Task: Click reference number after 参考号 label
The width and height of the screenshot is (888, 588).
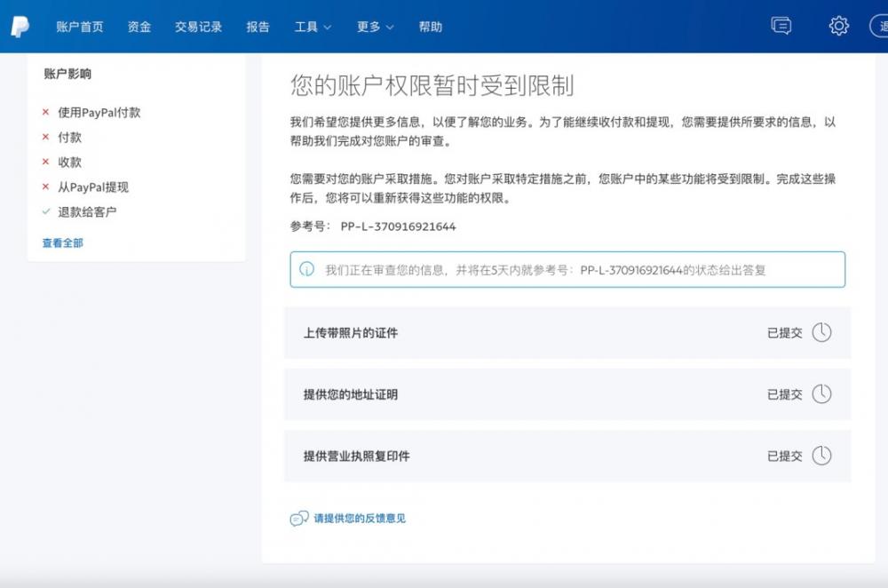Action: click(x=398, y=226)
